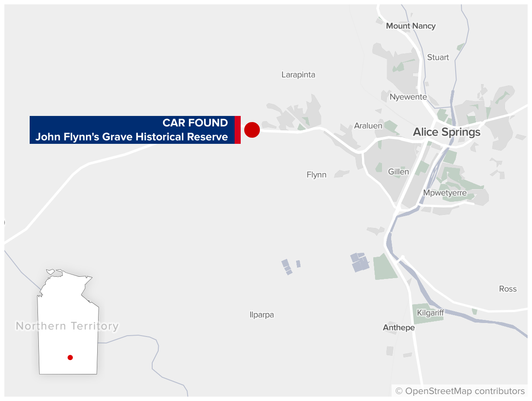Screen dimensions: 532x401
Task: Click the Alice Springs city label
Action: tap(447, 132)
